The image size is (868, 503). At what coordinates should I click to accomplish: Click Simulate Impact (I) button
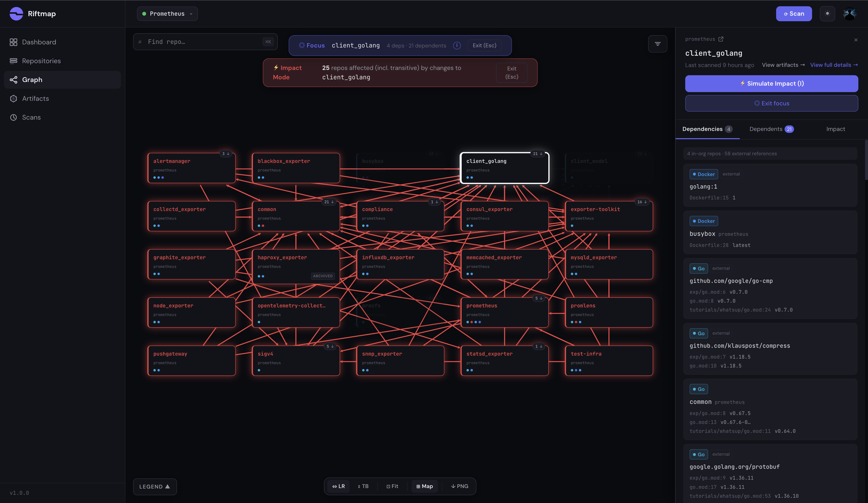click(x=772, y=84)
